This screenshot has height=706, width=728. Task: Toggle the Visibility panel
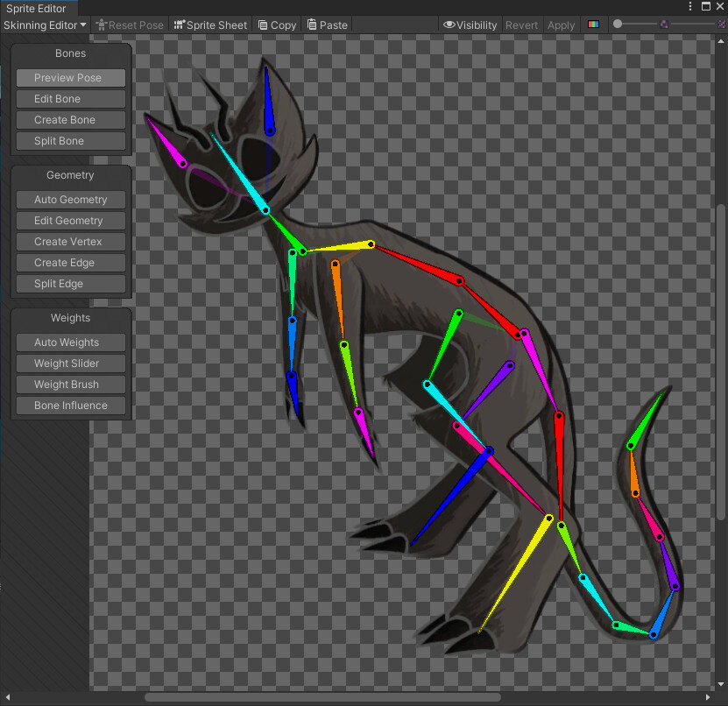[x=470, y=25]
